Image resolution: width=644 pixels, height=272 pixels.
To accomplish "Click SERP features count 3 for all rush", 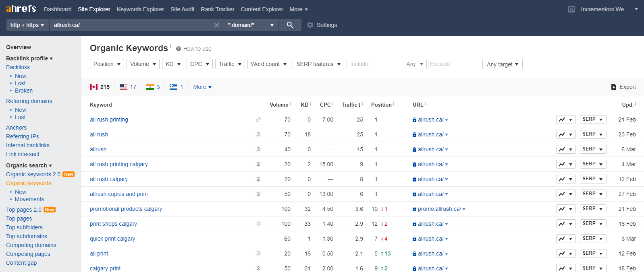I will point(258,134).
